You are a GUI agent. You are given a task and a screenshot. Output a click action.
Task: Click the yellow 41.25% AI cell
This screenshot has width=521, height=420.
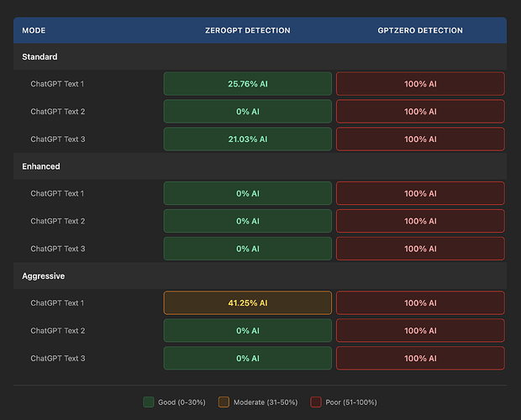coord(248,302)
